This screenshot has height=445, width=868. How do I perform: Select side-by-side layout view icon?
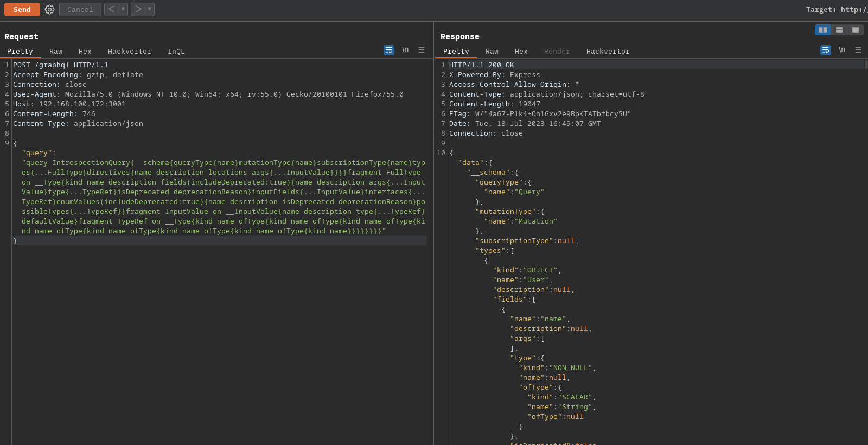point(823,30)
